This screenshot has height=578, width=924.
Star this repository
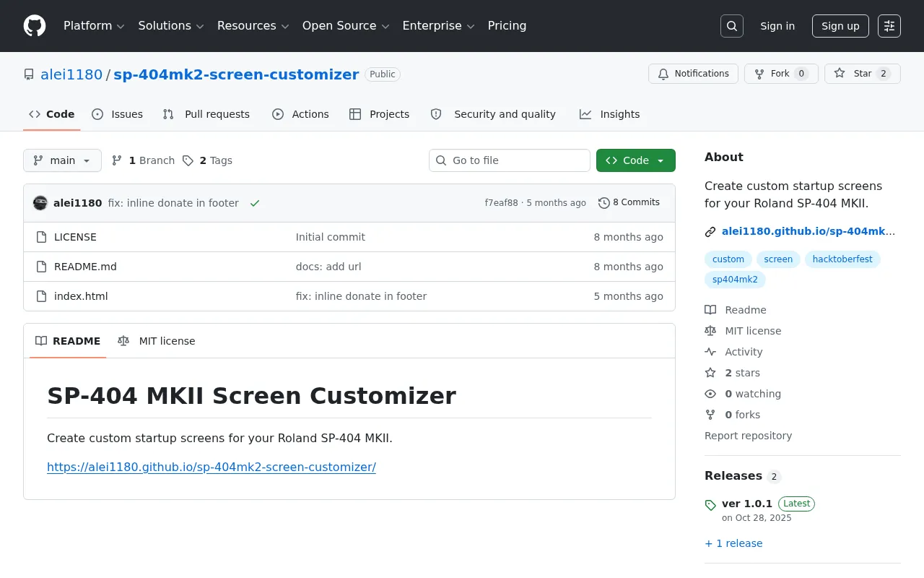point(863,74)
